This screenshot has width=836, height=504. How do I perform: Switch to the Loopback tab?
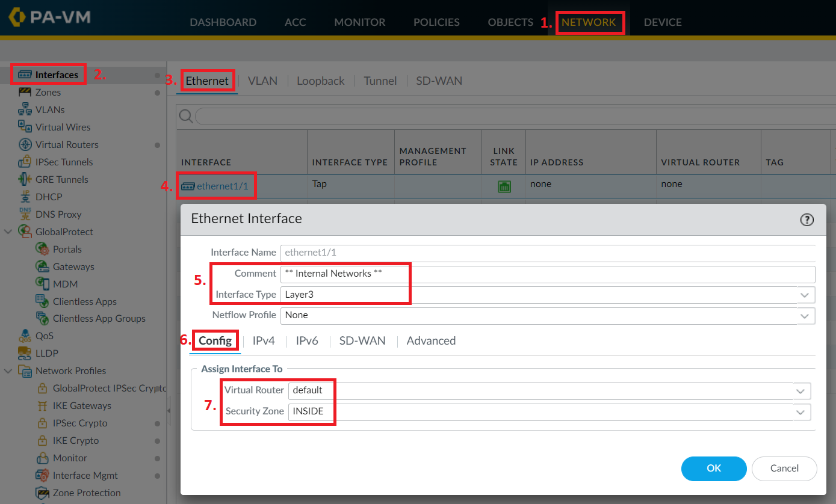point(321,81)
